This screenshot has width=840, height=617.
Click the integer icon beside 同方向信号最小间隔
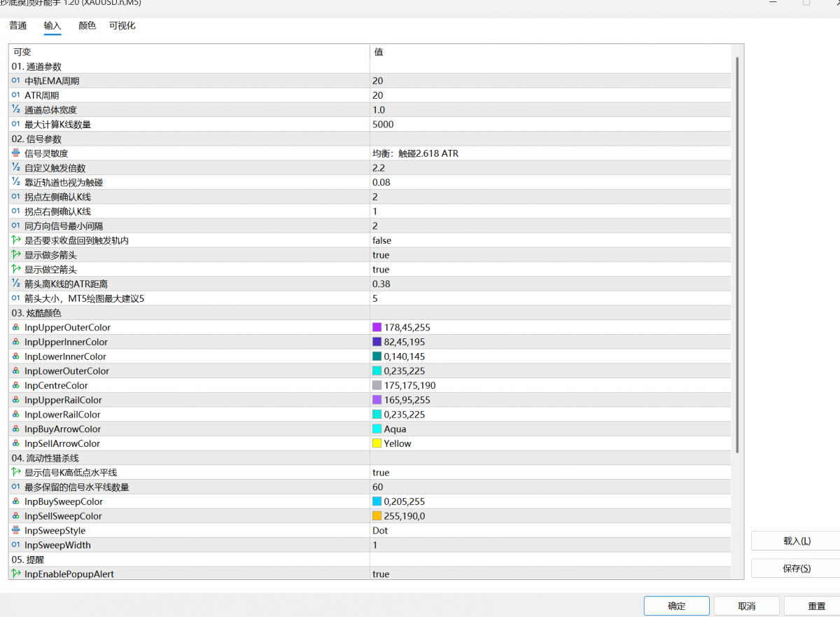(x=16, y=226)
